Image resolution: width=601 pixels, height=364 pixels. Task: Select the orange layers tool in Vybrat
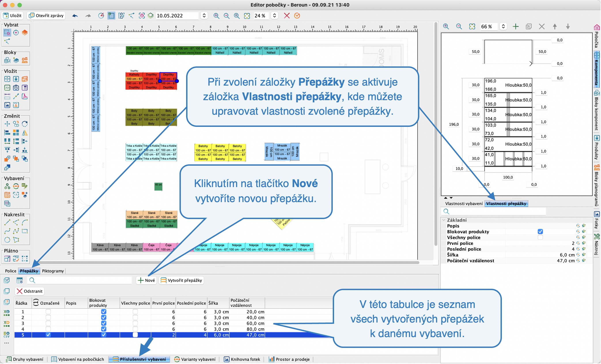[x=25, y=32]
